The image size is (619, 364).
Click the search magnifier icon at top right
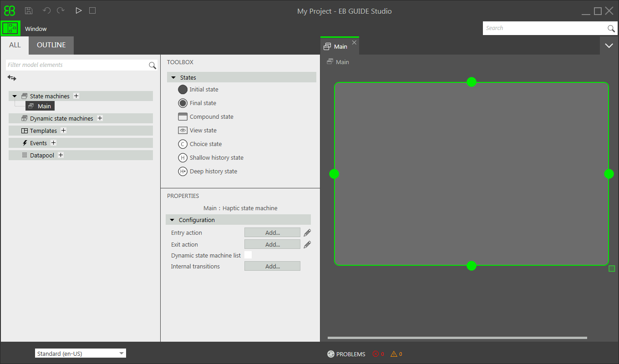click(x=611, y=29)
